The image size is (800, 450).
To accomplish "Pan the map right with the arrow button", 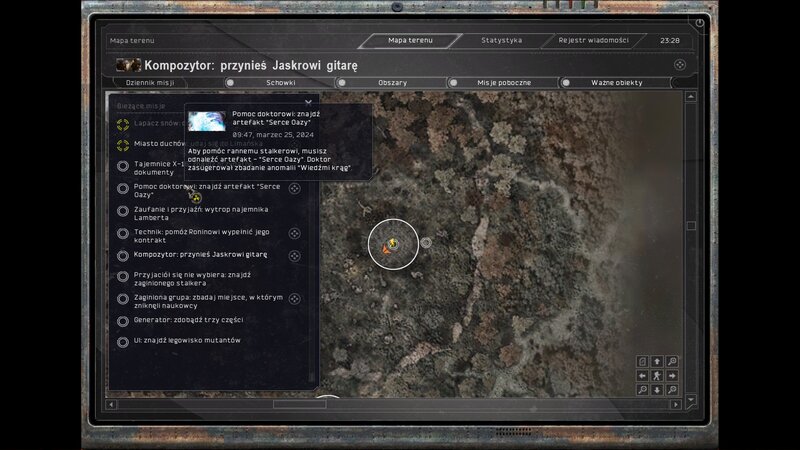I will (x=672, y=376).
